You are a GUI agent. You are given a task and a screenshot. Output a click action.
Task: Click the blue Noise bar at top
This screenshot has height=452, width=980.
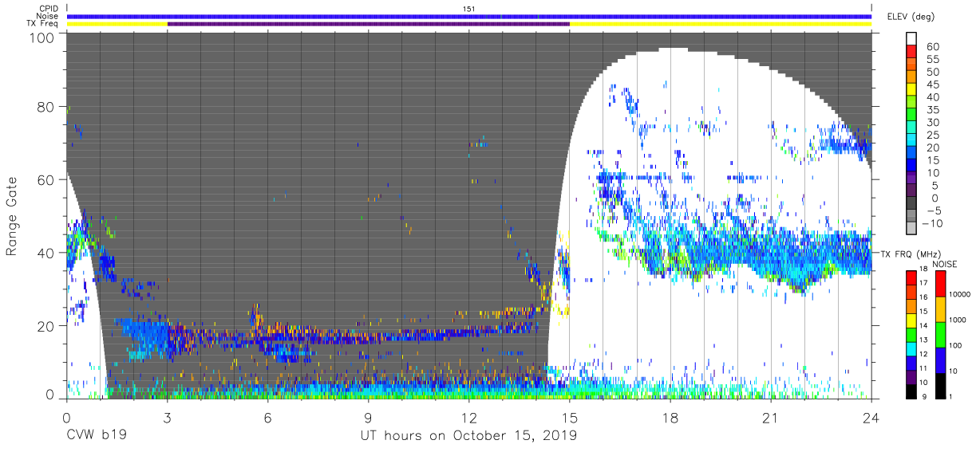(x=468, y=16)
